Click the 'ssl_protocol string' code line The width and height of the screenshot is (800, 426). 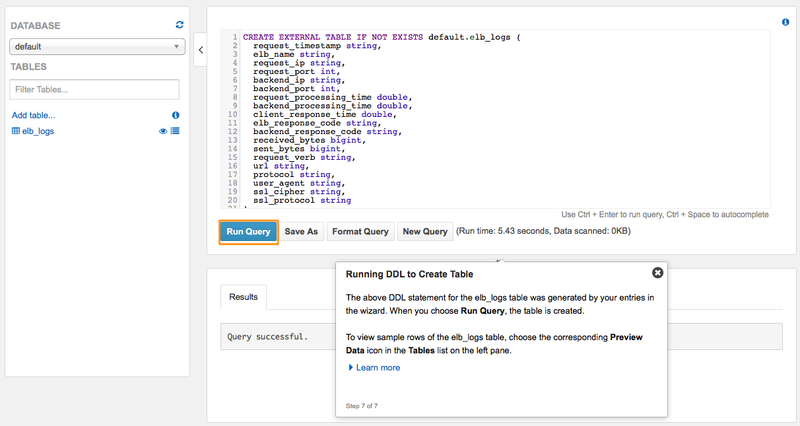[x=302, y=201]
